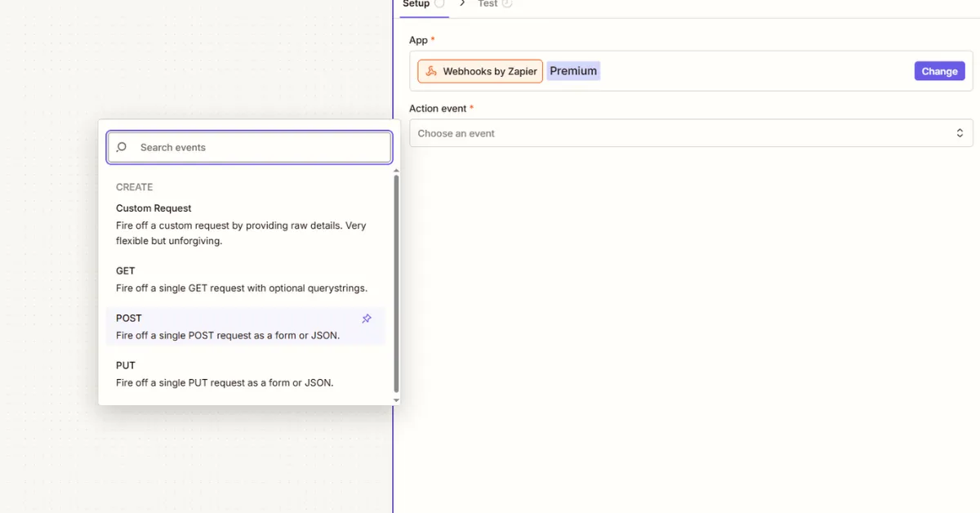Click the Webhooks by Zapier app icon

(430, 71)
